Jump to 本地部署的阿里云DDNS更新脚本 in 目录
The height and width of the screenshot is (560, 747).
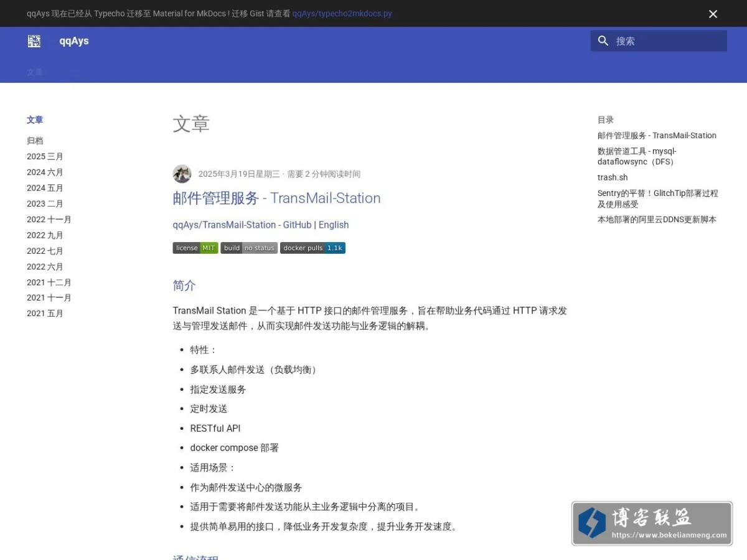coord(657,220)
